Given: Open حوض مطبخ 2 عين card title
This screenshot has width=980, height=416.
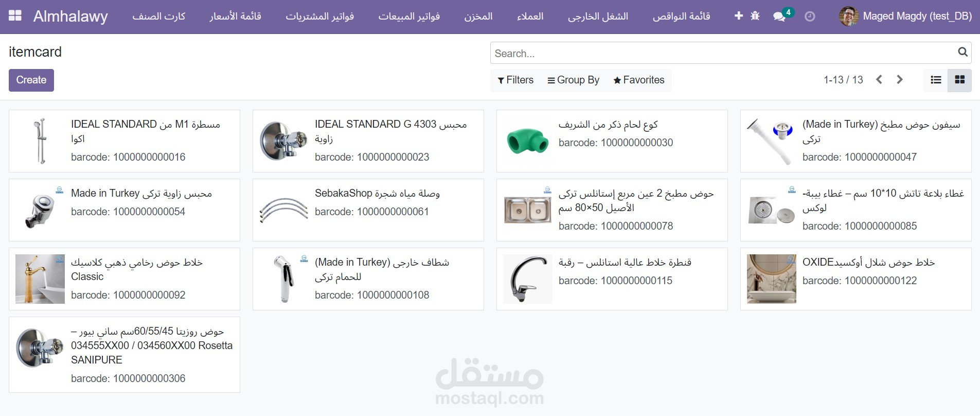Looking at the screenshot, I should click(636, 200).
